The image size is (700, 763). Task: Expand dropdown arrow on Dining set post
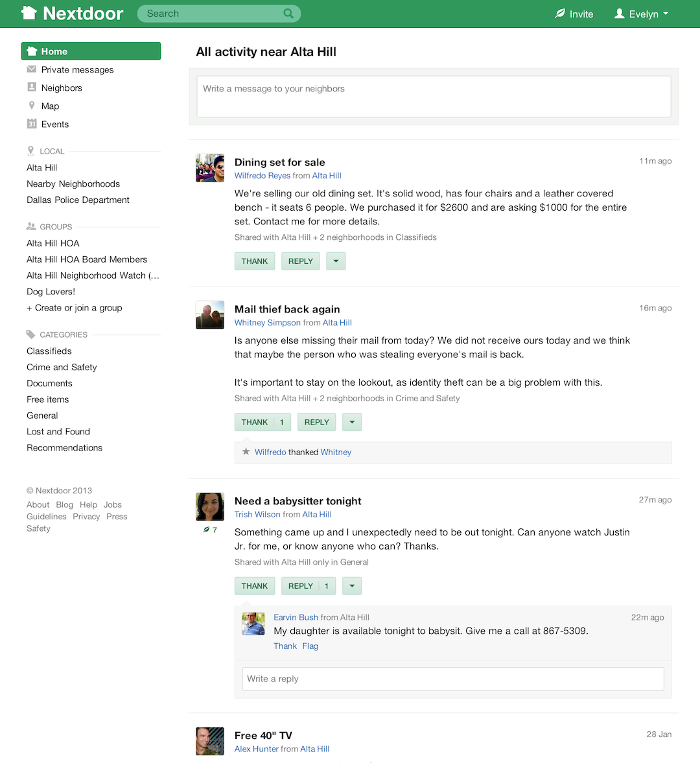coord(336,261)
